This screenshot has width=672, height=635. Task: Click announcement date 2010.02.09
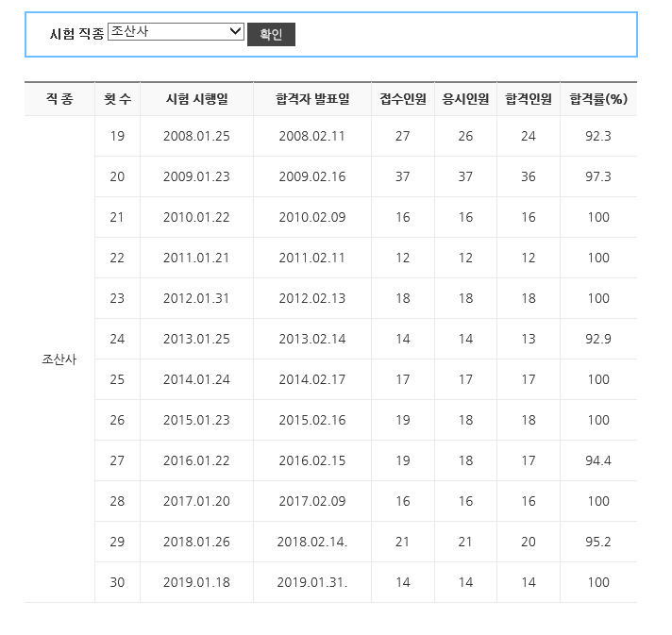point(312,217)
